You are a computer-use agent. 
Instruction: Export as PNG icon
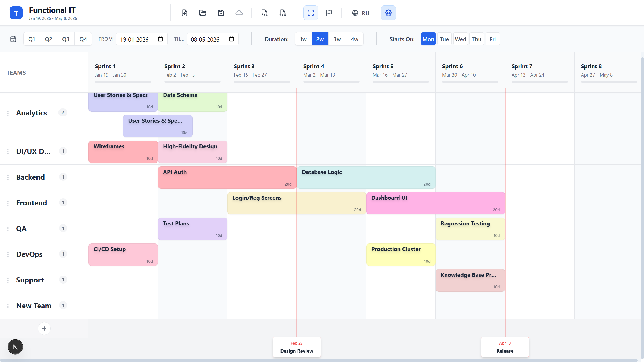pos(264,13)
